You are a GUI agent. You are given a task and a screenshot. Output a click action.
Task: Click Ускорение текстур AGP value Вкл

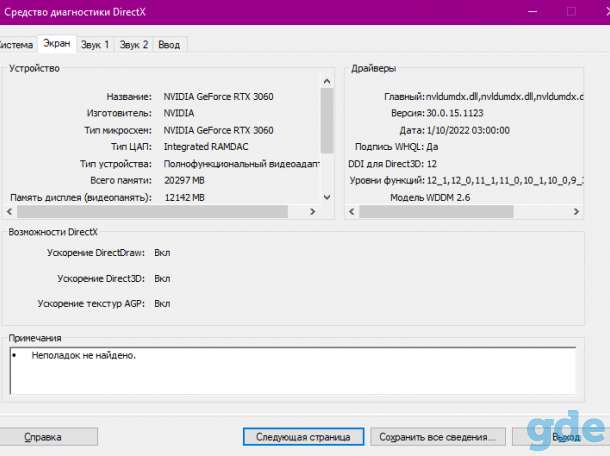click(x=162, y=303)
